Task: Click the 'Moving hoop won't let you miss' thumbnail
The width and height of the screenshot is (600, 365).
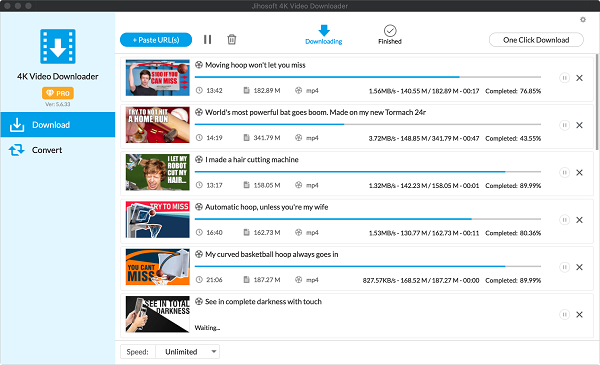Action: point(158,78)
